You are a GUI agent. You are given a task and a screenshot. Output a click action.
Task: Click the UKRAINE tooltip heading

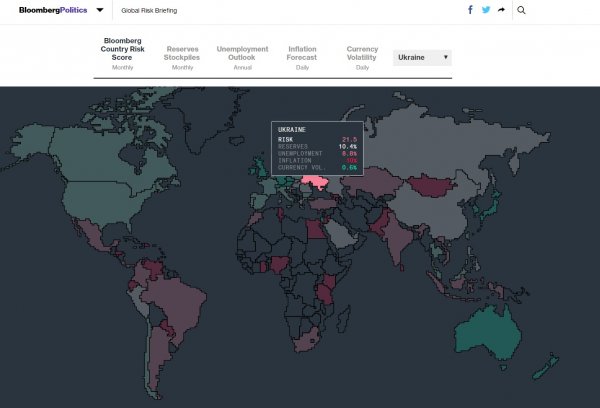click(x=292, y=130)
